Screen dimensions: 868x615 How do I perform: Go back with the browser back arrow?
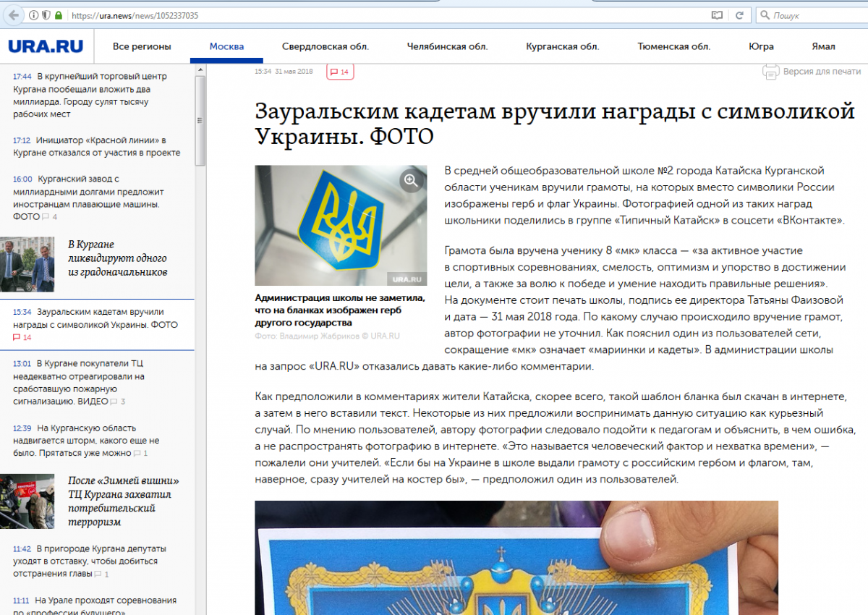(14, 14)
